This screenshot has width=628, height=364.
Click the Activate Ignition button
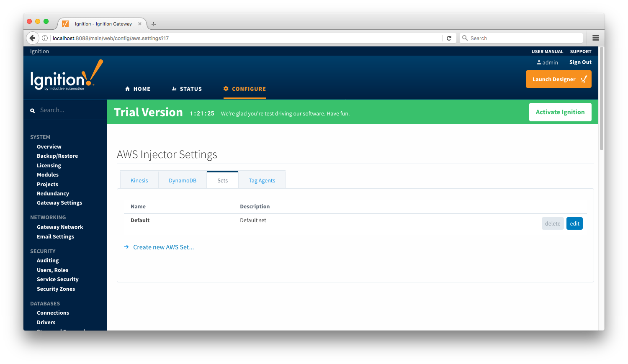click(560, 112)
